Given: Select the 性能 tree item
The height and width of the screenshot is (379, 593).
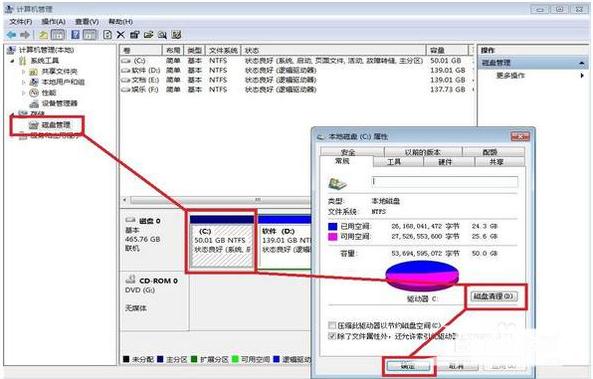Looking at the screenshot, I should (x=49, y=93).
